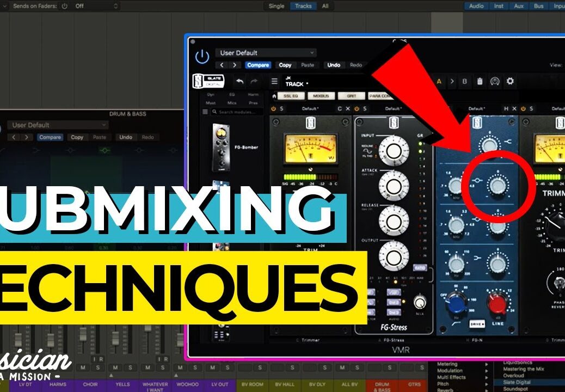
Task: Open the Sends on Faders Off dropdown
Action: click(x=95, y=6)
